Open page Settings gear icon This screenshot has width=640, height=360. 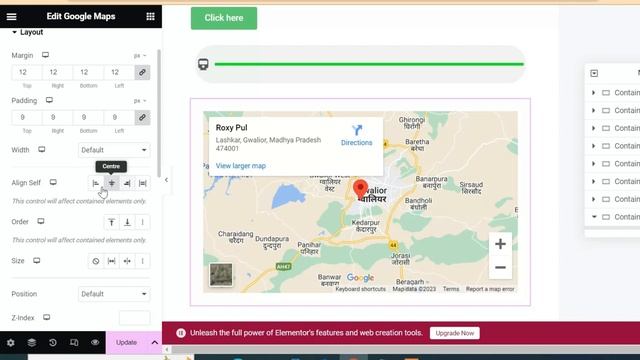click(11, 342)
